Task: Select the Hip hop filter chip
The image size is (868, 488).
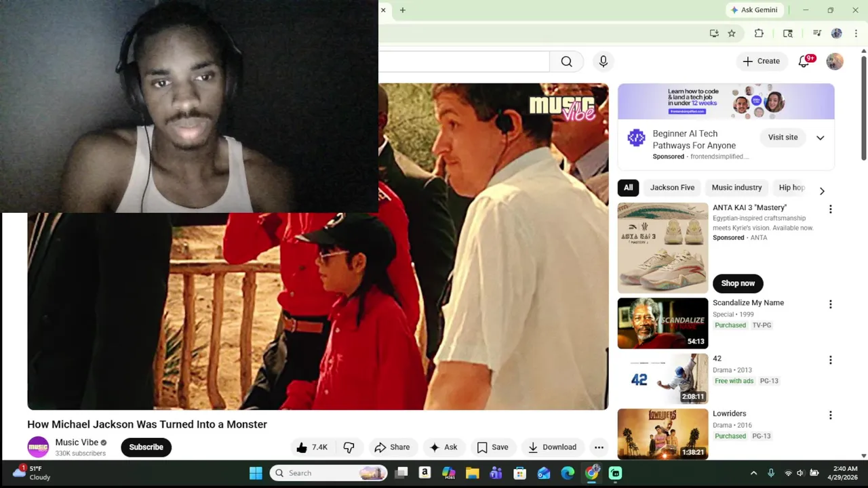Action: click(x=791, y=188)
